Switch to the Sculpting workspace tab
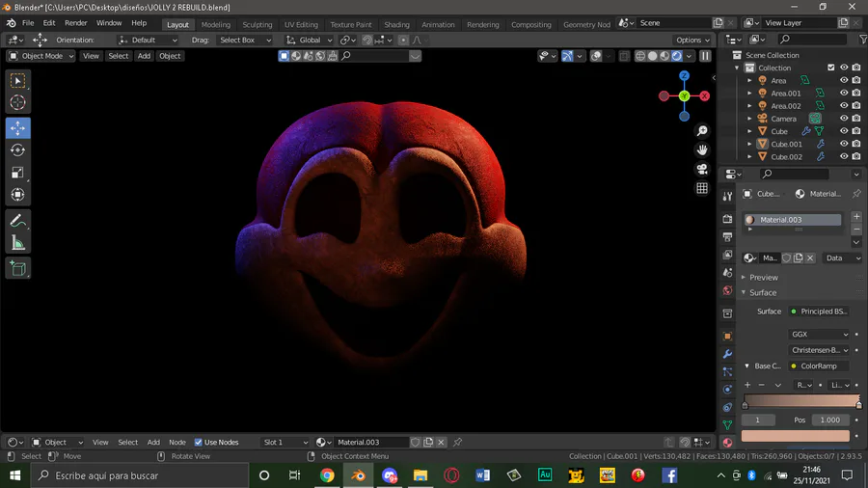Screen dimensions: 868x488 (257, 24)
